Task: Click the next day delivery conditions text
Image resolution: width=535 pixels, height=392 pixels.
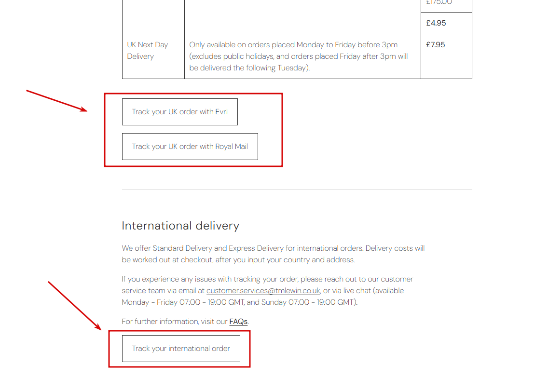Action: [299, 56]
